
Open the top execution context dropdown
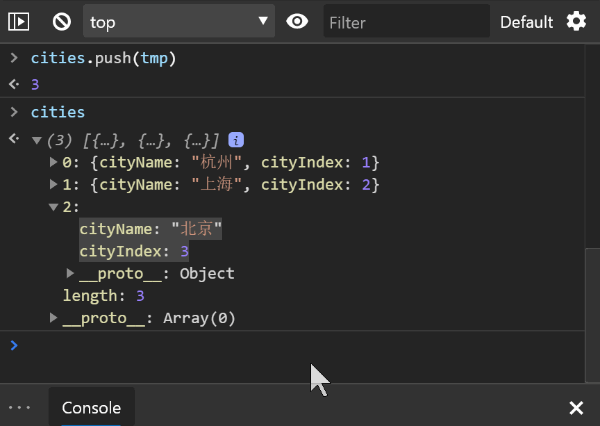pos(179,21)
